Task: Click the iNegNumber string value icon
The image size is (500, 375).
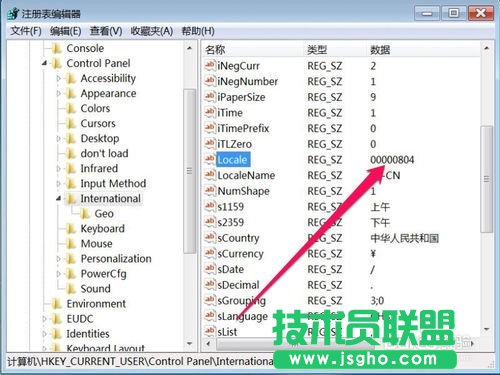Action: (210, 81)
